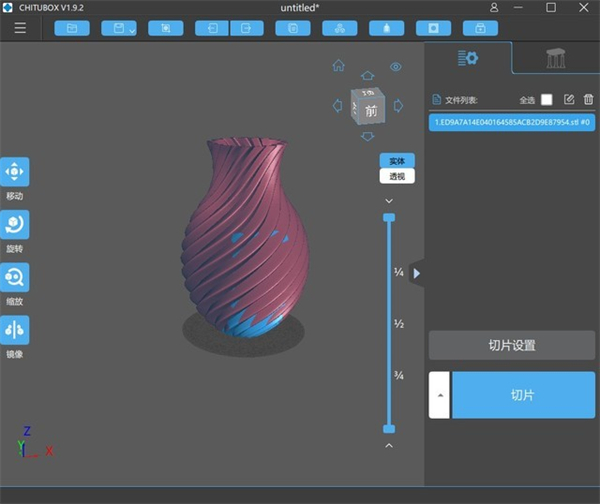600x504 pixels.
Task: Click the delete trash icon in file list
Action: tap(588, 99)
